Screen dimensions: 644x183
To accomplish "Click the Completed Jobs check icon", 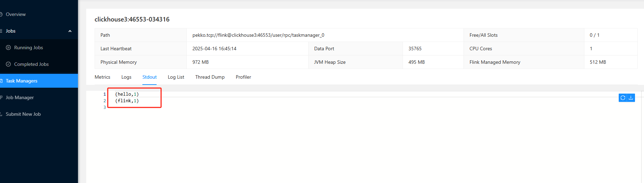I will 8,64.
